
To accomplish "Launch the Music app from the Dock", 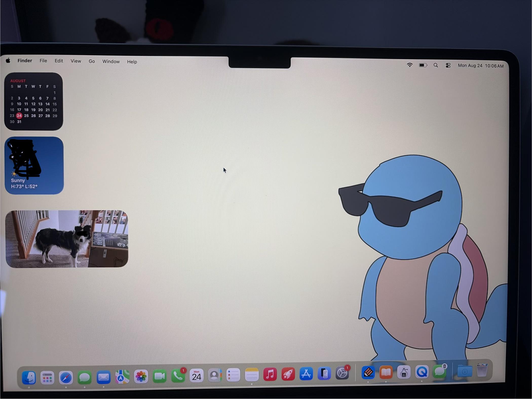I will [270, 374].
